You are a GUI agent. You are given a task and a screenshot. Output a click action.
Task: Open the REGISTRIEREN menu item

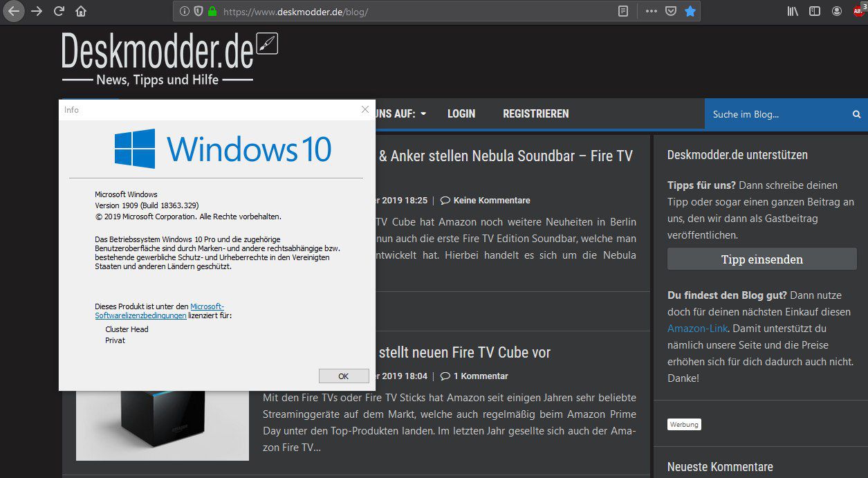[536, 114]
